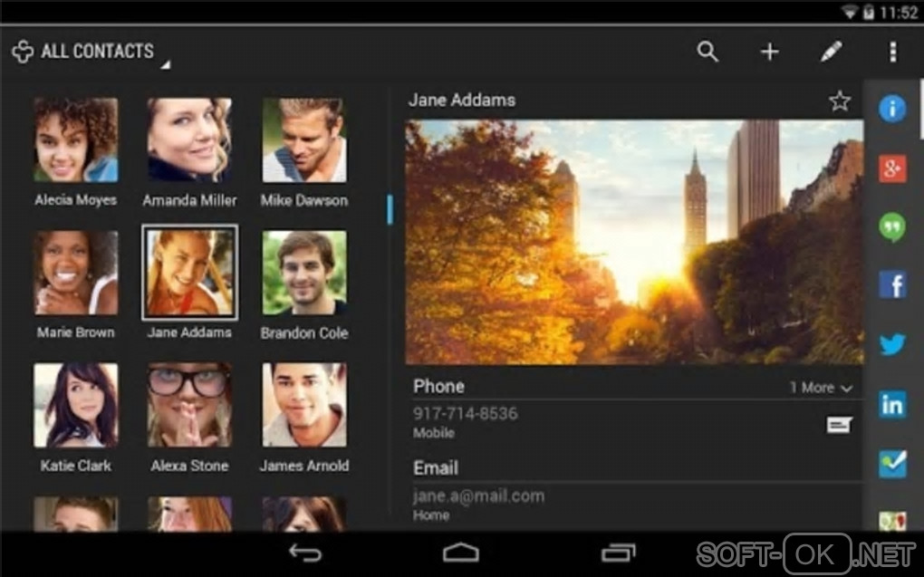Select Brandon Cole contact photo
Viewport: 924px width, 577px height.
[304, 273]
